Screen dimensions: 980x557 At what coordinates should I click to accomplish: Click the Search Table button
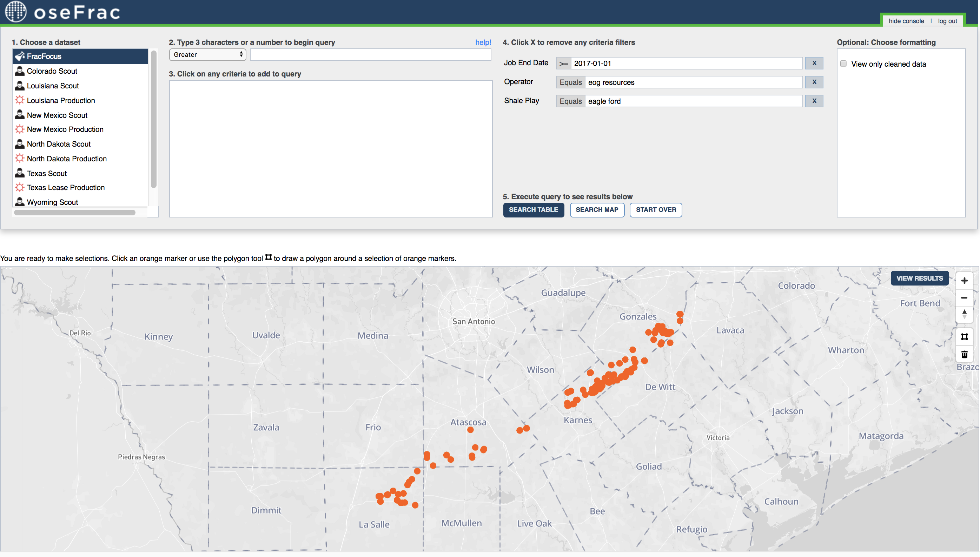[x=533, y=210]
